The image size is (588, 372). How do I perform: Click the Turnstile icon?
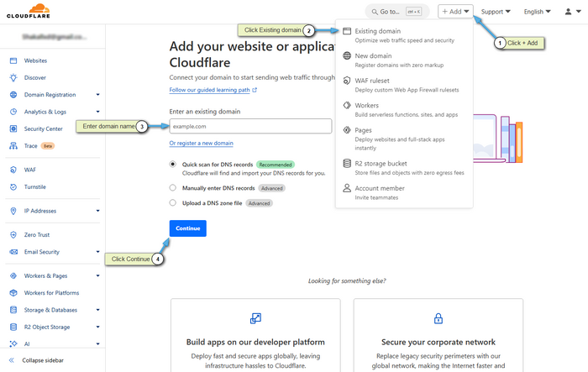(13, 186)
